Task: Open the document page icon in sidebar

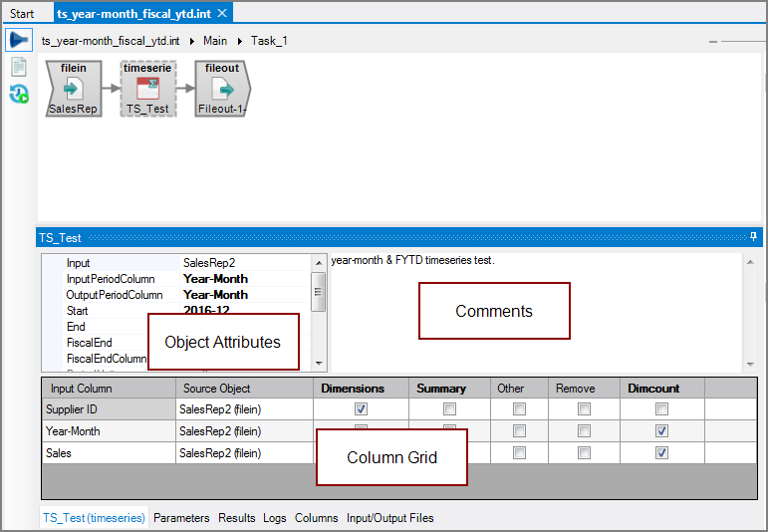Action: tap(19, 67)
